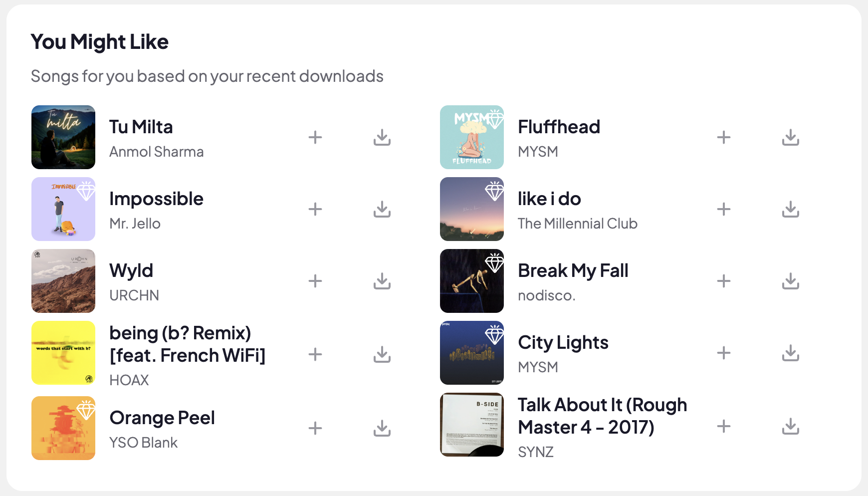The height and width of the screenshot is (496, 868).
Task: Open artist page for Anmol Sharma
Action: coord(156,152)
